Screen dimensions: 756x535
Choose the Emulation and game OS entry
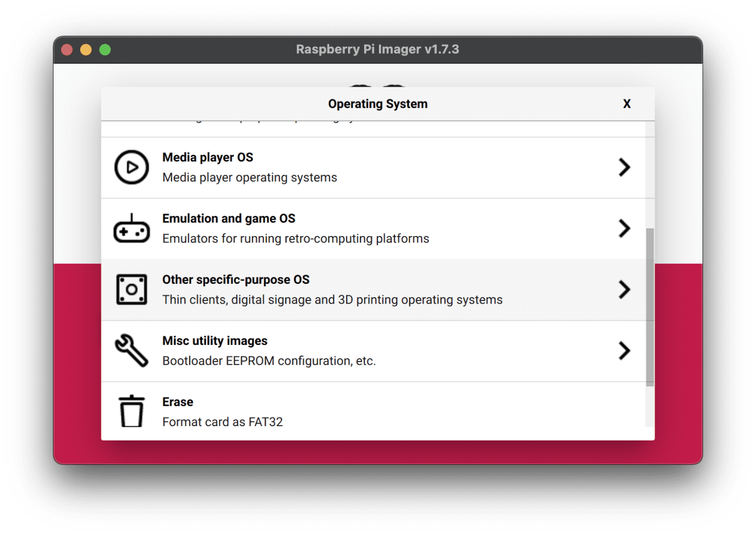pos(228,219)
